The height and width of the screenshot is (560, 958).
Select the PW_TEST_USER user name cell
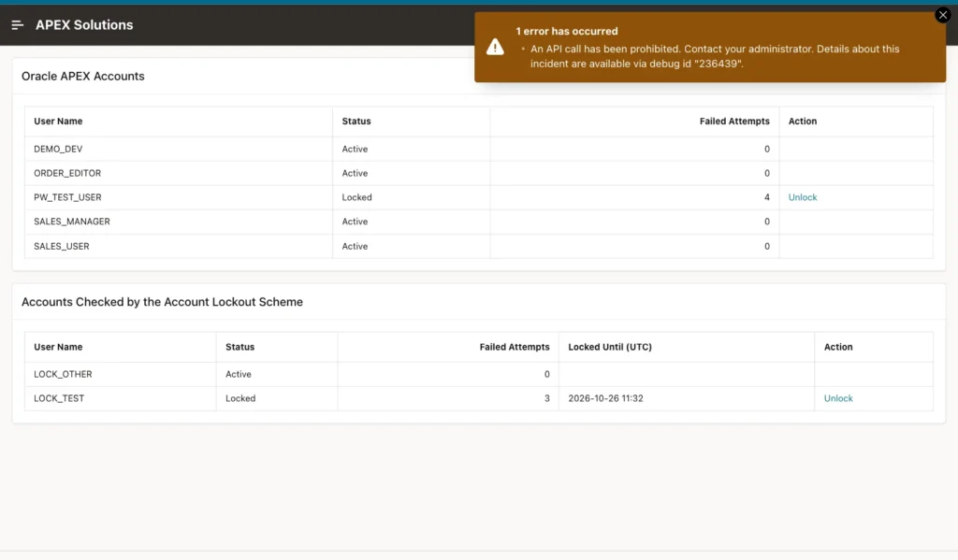[179, 197]
